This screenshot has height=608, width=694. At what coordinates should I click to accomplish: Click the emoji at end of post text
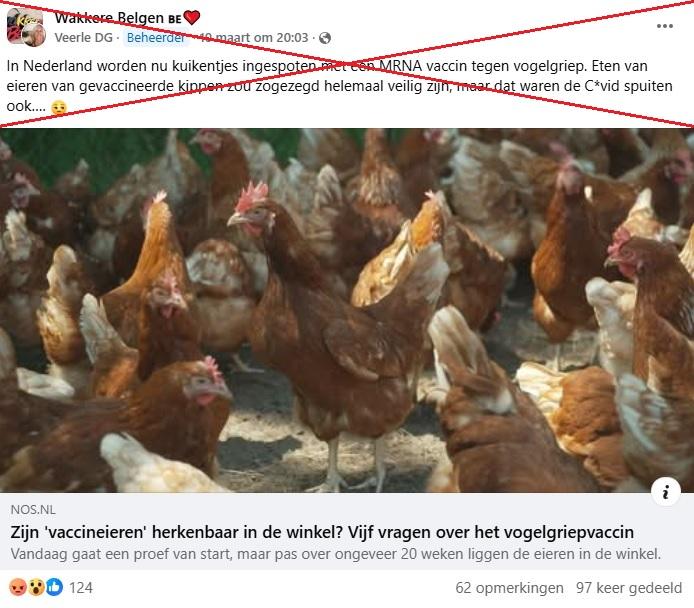pos(59,107)
